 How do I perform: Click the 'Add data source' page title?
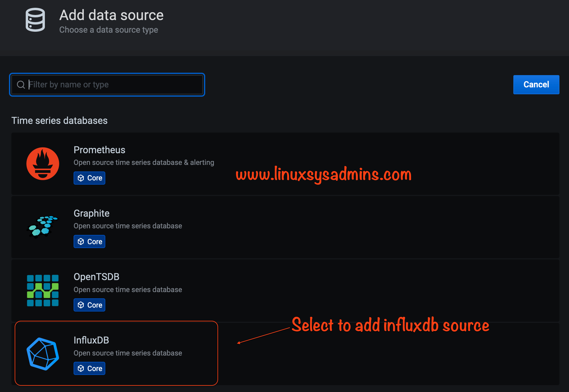[x=111, y=15]
